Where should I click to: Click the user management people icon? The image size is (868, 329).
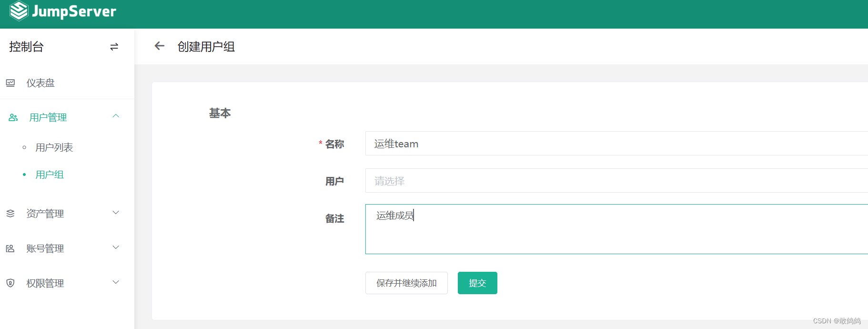(x=13, y=117)
